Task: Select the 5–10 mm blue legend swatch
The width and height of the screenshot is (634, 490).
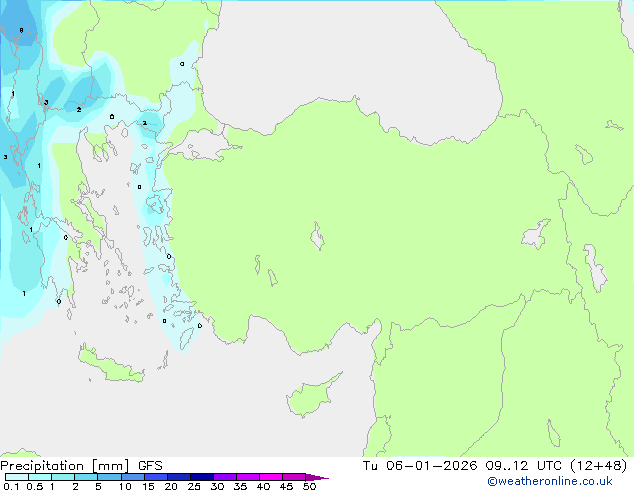Action: (x=109, y=477)
